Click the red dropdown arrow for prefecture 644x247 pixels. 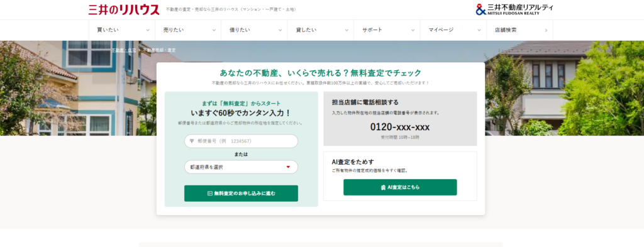click(288, 167)
